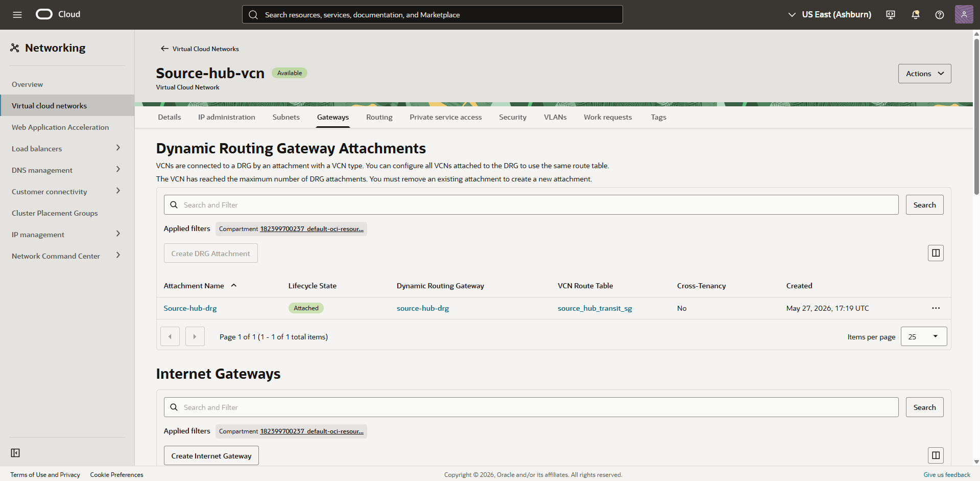
Task: Open the Private service access tab
Action: (446, 117)
